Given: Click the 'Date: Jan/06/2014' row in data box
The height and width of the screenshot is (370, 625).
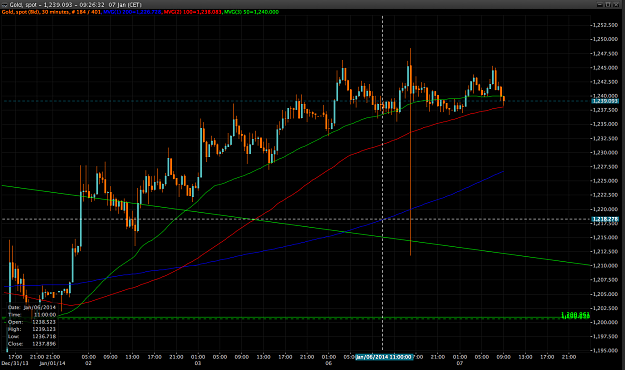Looking at the screenshot, I should (32, 307).
